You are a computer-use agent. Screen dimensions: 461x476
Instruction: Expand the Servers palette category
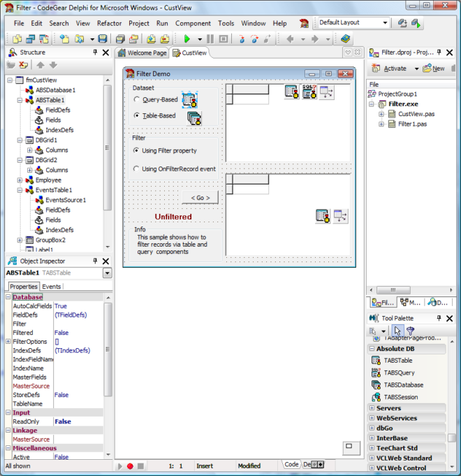(x=371, y=408)
